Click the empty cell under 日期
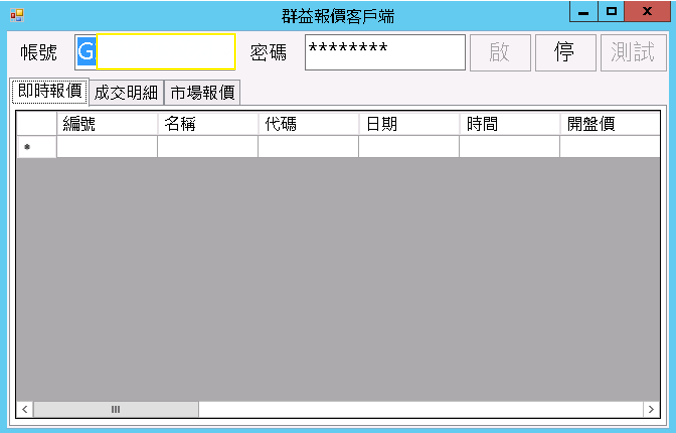The image size is (676, 433). click(409, 147)
